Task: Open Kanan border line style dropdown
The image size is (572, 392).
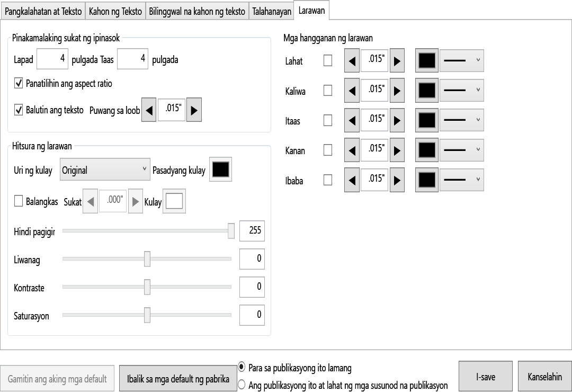Action: pos(462,150)
